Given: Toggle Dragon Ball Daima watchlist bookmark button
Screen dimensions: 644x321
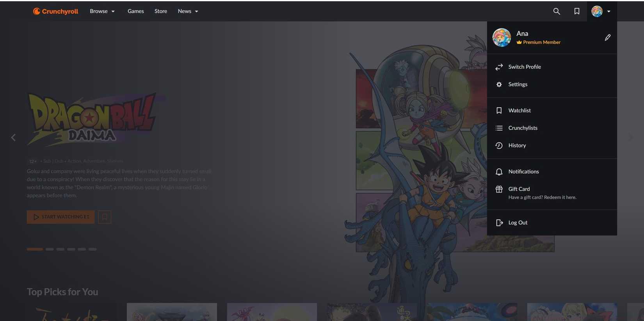Looking at the screenshot, I should coord(104,217).
